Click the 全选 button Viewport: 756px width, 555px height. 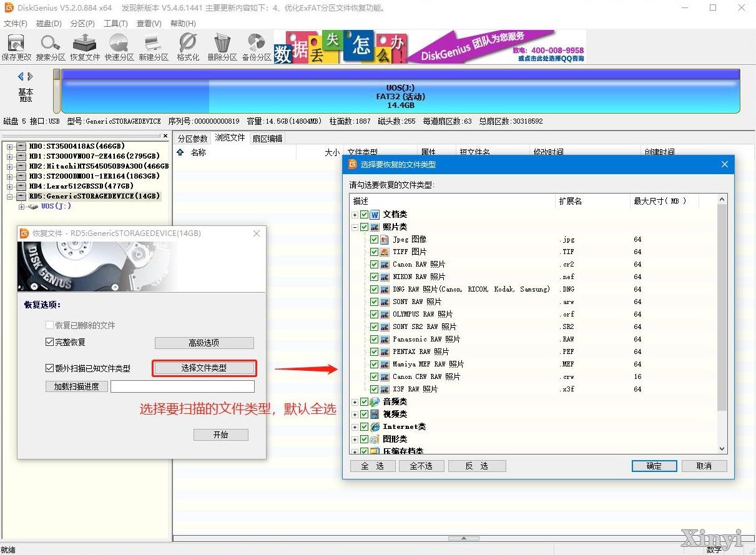(373, 466)
